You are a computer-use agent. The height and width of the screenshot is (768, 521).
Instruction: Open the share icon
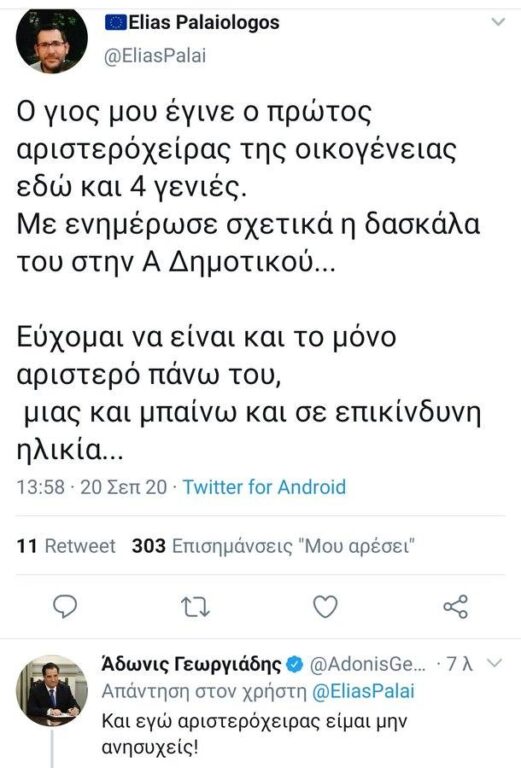click(x=455, y=607)
